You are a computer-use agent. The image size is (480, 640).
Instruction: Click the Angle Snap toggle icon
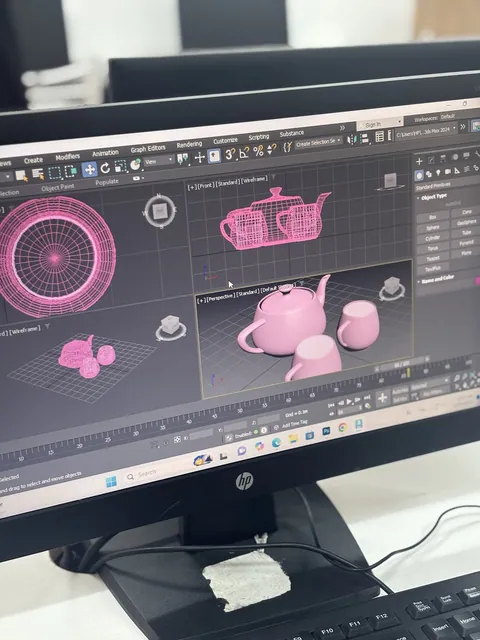point(244,153)
